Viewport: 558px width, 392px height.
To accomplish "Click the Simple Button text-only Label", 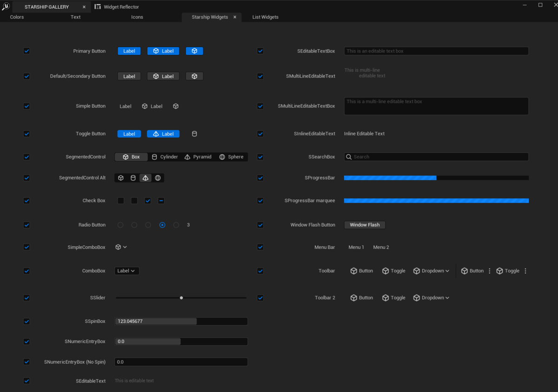I will (126, 106).
